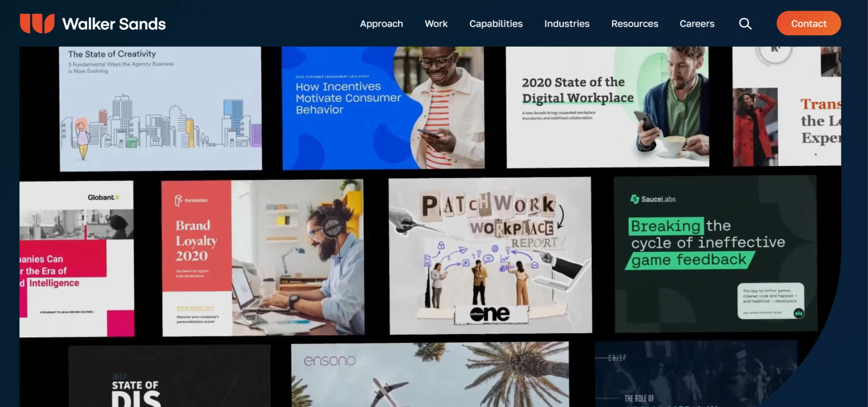Open the 2019 State of card
The image size is (868, 407).
click(x=169, y=376)
